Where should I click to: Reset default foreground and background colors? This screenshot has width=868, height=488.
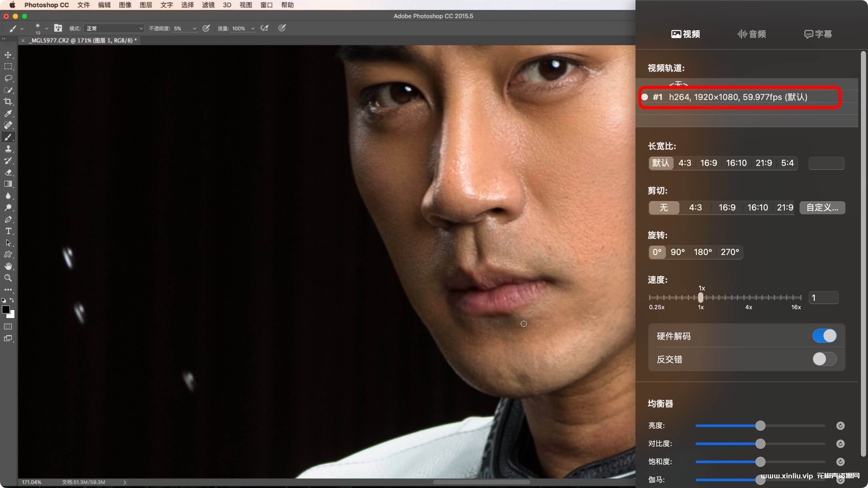(4, 300)
